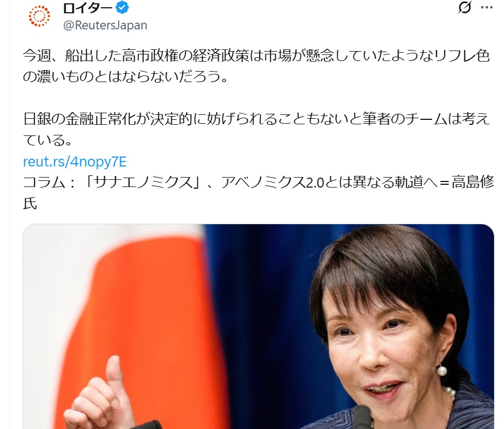The width and height of the screenshot is (504, 429).
Task: Open the @ReutersJapan handle profile
Action: point(105,25)
